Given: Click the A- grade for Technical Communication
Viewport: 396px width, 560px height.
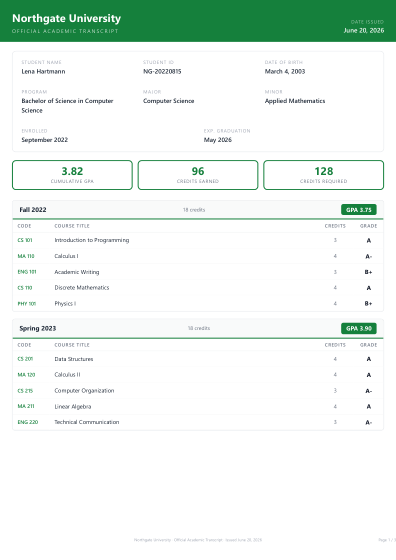Looking at the screenshot, I should (369, 422).
